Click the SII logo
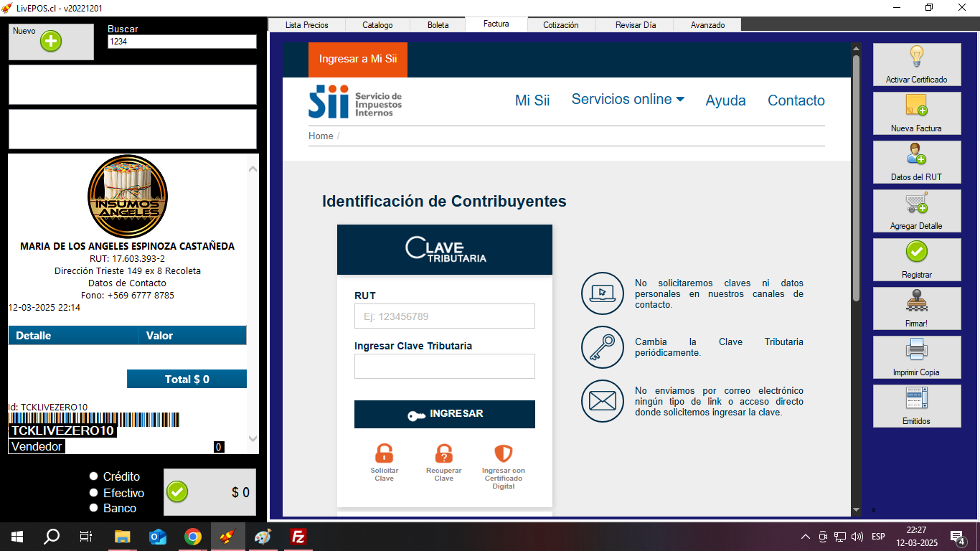The height and width of the screenshot is (551, 980). (x=355, y=100)
